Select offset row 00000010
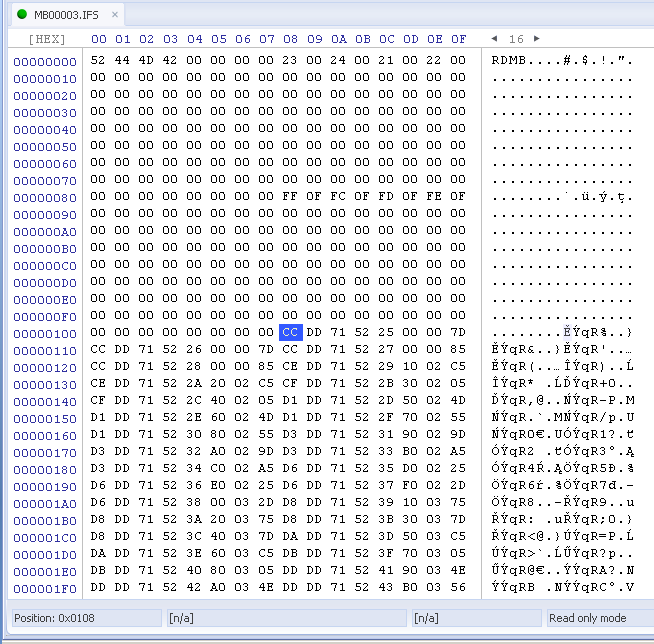 pos(45,79)
